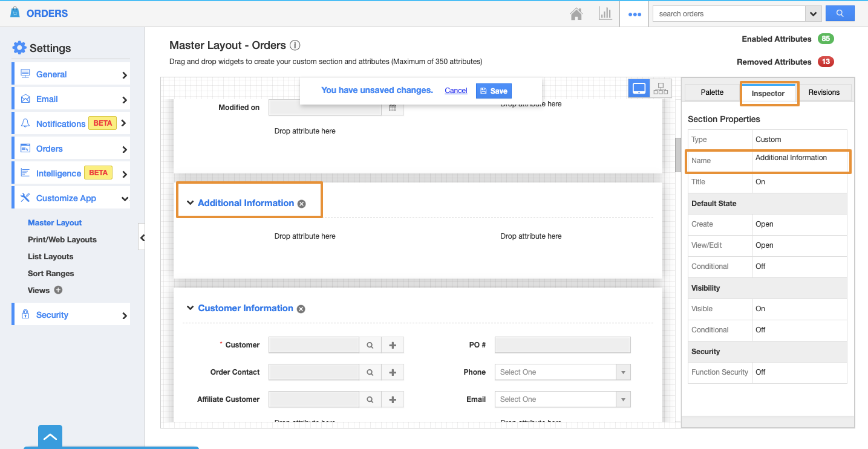The height and width of the screenshot is (449, 868).
Task: Click the blue search magnifier button
Action: [840, 13]
